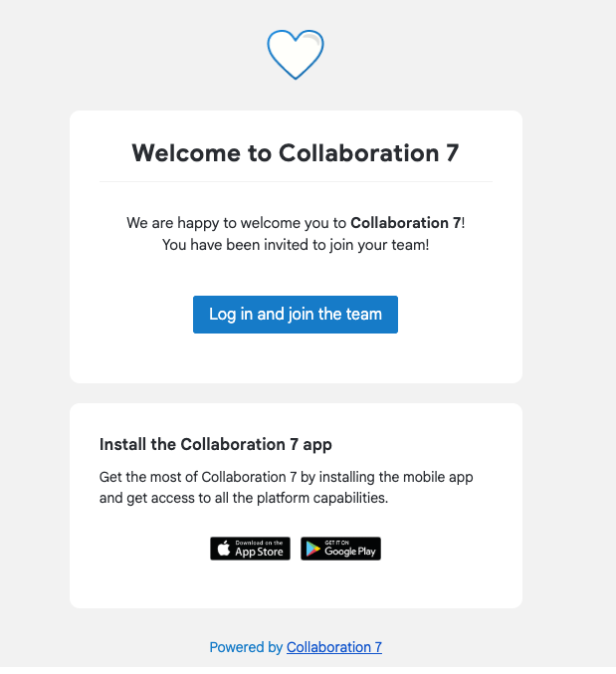Click the We are happy to welcome you text
The width and height of the screenshot is (616, 674).
(x=237, y=223)
